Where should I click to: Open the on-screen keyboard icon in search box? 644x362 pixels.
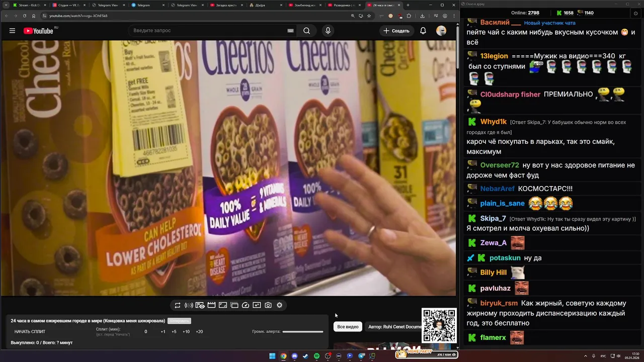[290, 31]
